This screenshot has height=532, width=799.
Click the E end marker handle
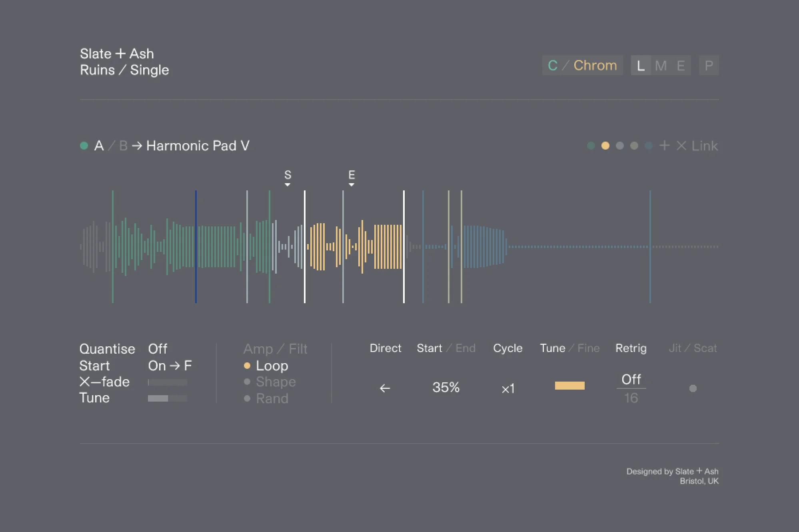[352, 178]
